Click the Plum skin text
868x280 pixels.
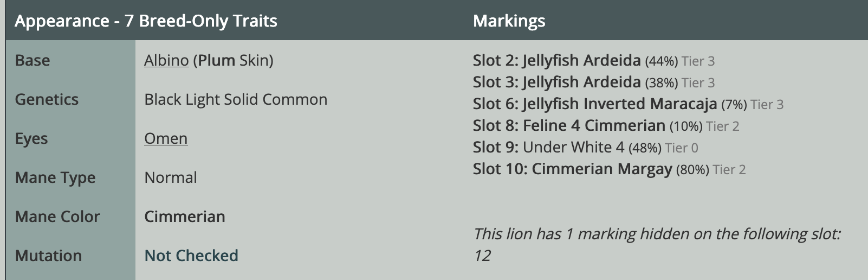pyautogui.click(x=217, y=60)
